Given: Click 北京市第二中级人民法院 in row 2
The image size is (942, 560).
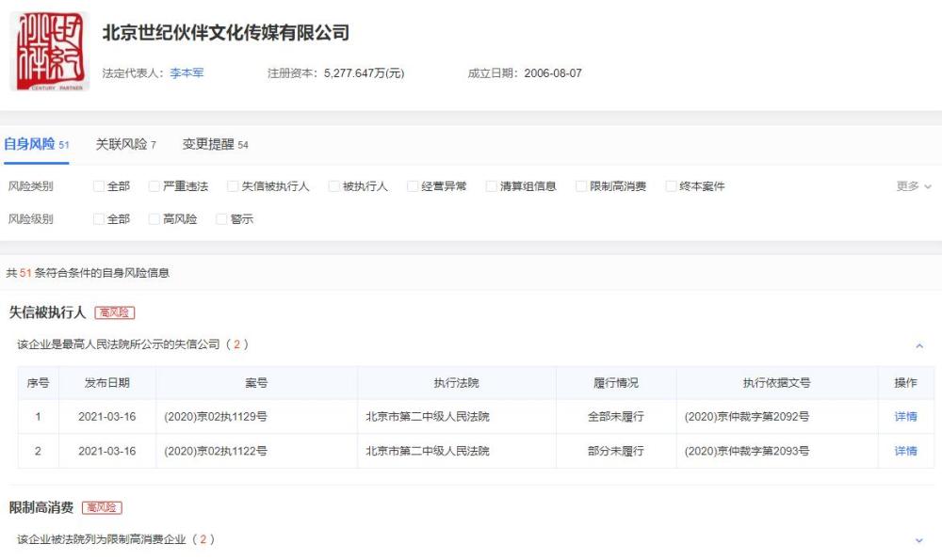Looking at the screenshot, I should pos(428,452).
